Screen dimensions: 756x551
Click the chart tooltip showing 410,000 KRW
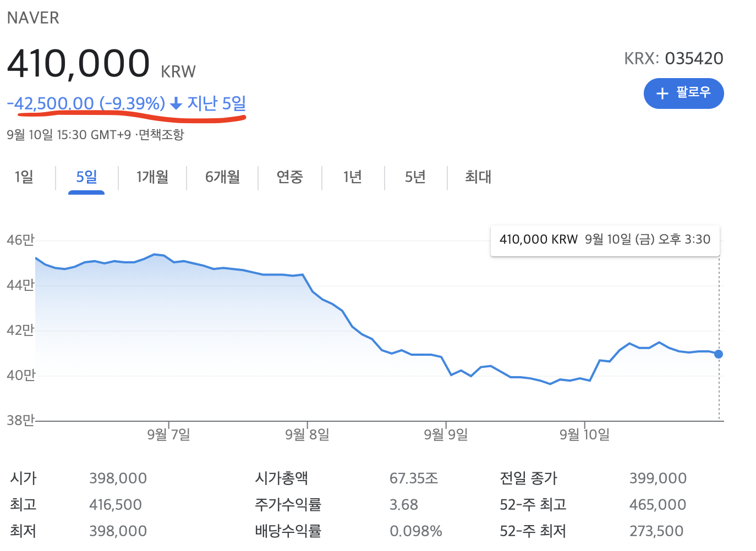coord(605,240)
